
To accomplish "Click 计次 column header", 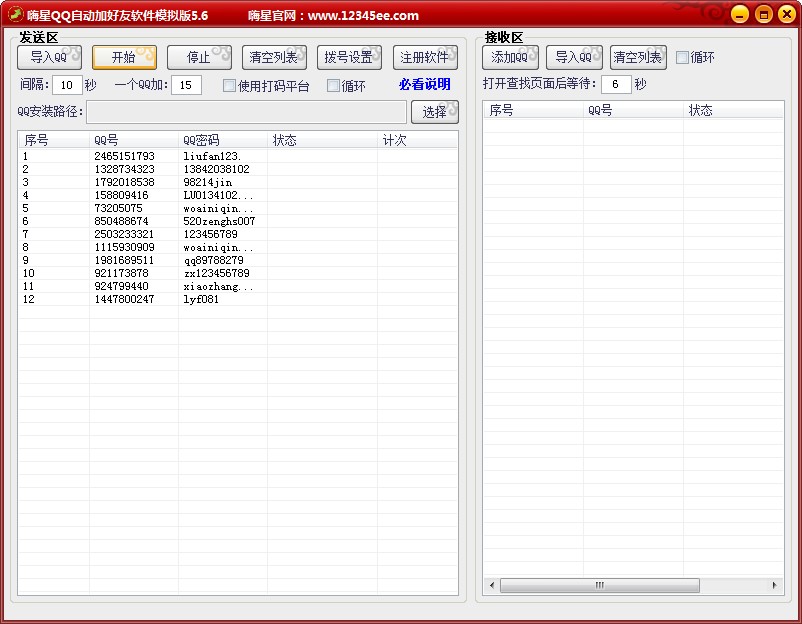I will (x=417, y=140).
